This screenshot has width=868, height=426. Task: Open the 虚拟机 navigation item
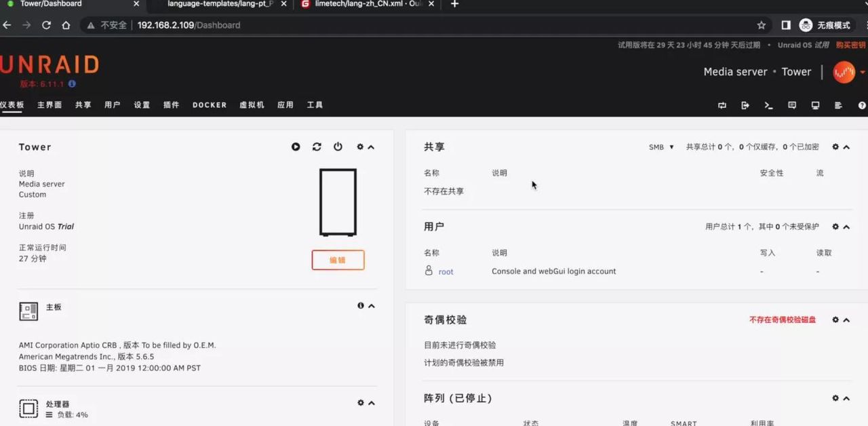coord(252,105)
